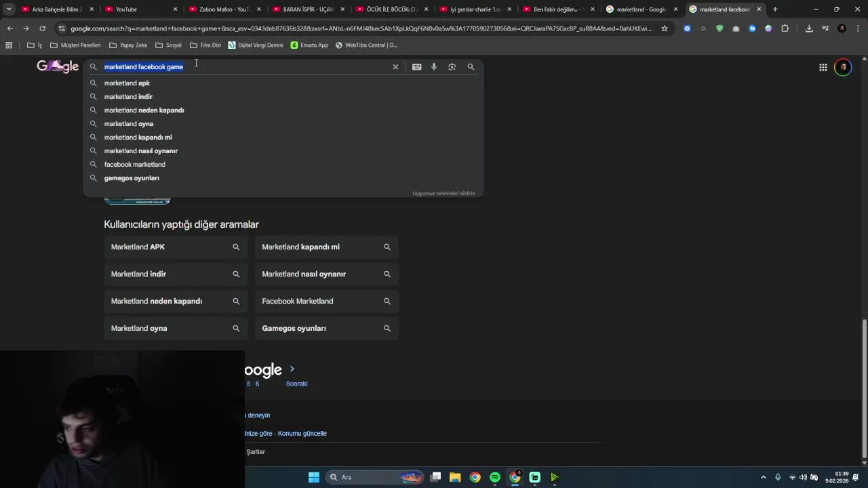The image size is (868, 488).
Task: Open the media controls icon
Action: click(x=825, y=28)
